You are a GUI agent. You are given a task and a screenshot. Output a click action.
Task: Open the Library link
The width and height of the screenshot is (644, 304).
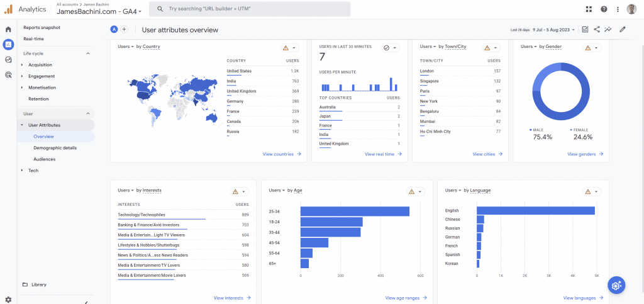coord(39,284)
